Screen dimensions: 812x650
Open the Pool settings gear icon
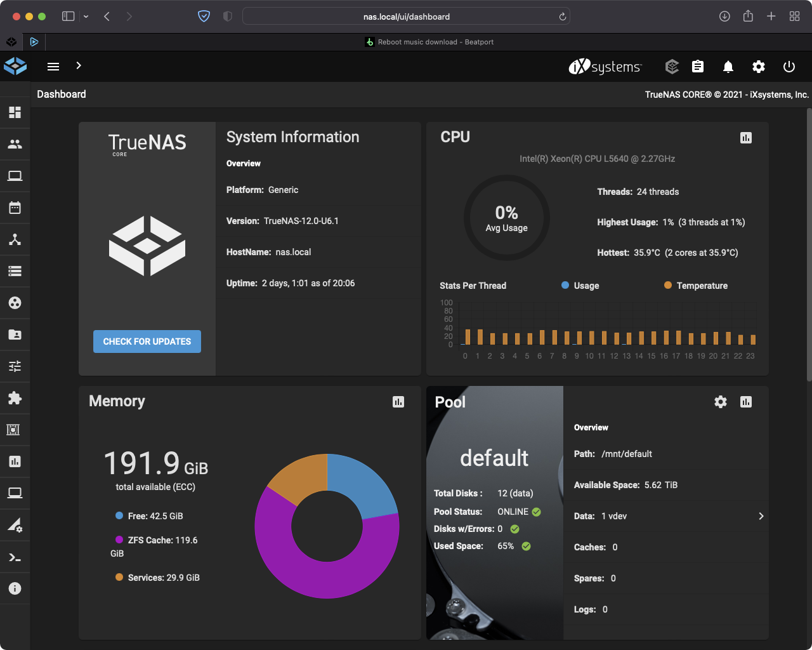tap(721, 402)
